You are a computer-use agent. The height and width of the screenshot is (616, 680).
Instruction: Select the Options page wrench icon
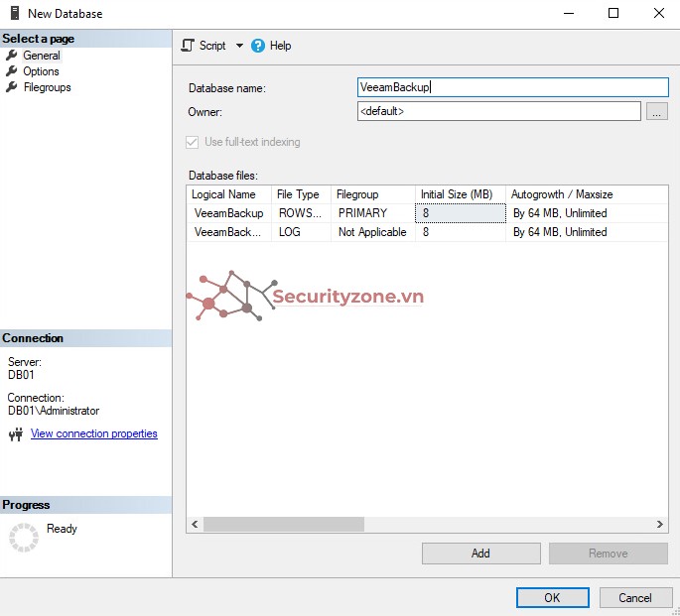(12, 71)
